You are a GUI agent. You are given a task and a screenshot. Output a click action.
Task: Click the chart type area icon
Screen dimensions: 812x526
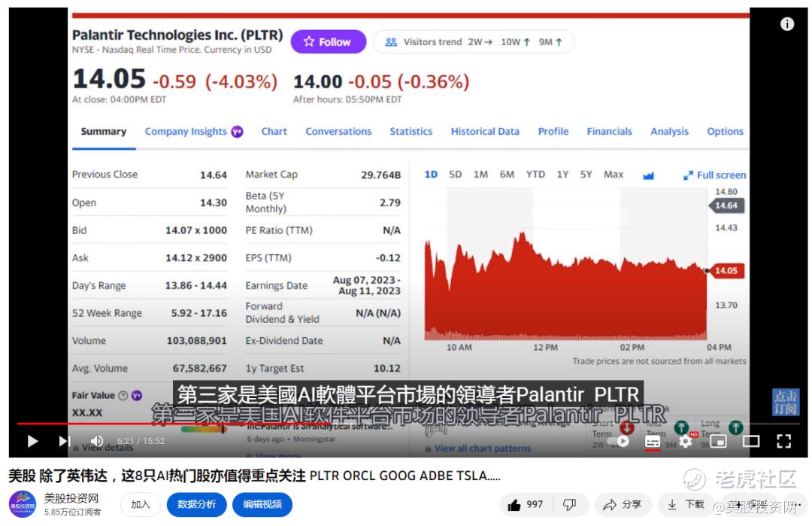648,175
